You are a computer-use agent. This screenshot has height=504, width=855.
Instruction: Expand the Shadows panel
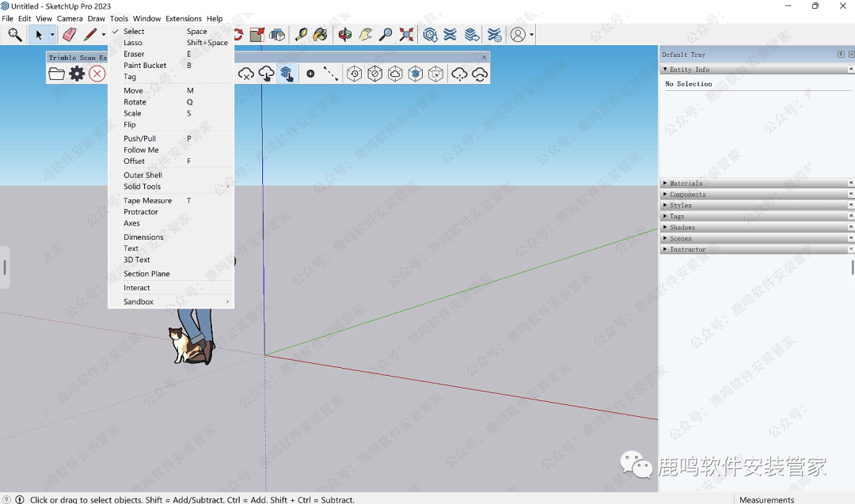[682, 228]
